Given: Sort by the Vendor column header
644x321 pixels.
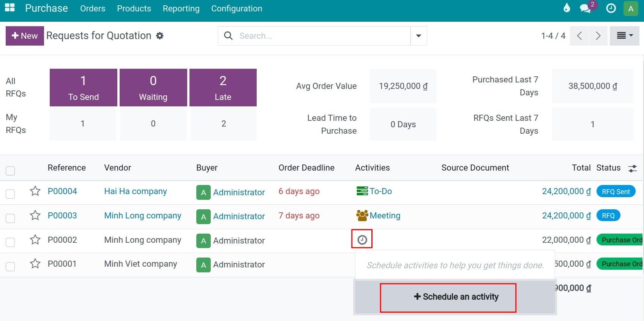Looking at the screenshot, I should [118, 168].
